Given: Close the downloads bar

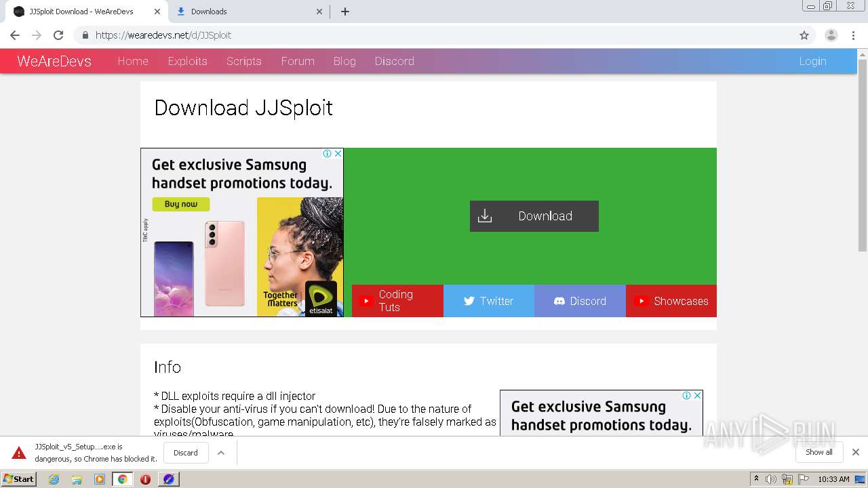Looking at the screenshot, I should pos(856,452).
